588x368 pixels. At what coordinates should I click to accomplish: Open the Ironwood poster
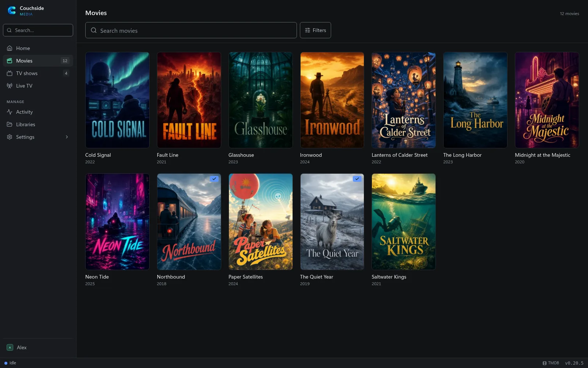click(332, 100)
